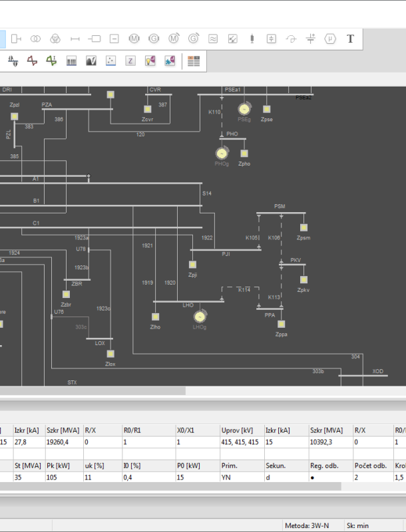Viewport: 406px width, 532px height.
Task: Select the motor with arrow tool
Action: tap(174, 39)
